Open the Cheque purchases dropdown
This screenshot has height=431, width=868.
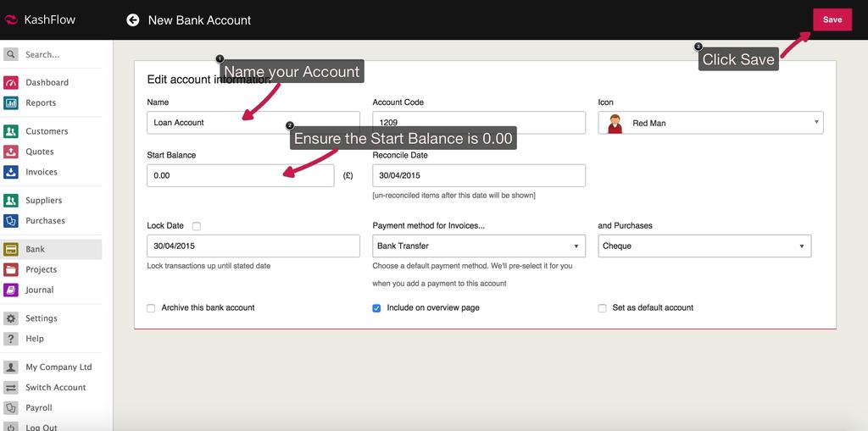pos(704,246)
